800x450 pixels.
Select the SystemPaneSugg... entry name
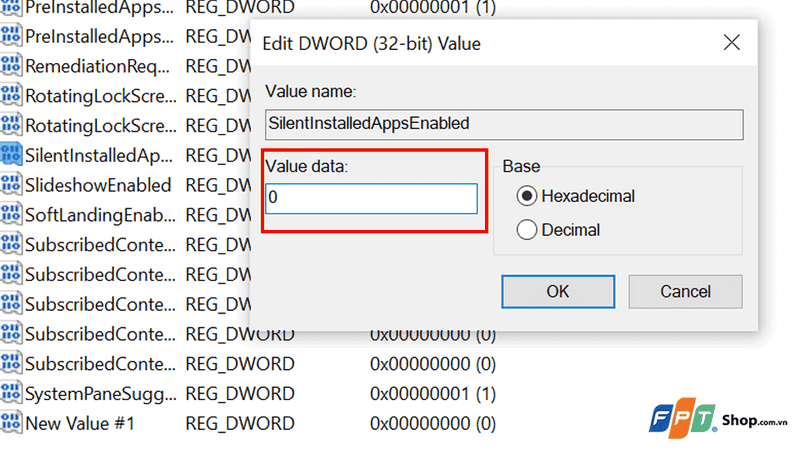click(101, 394)
